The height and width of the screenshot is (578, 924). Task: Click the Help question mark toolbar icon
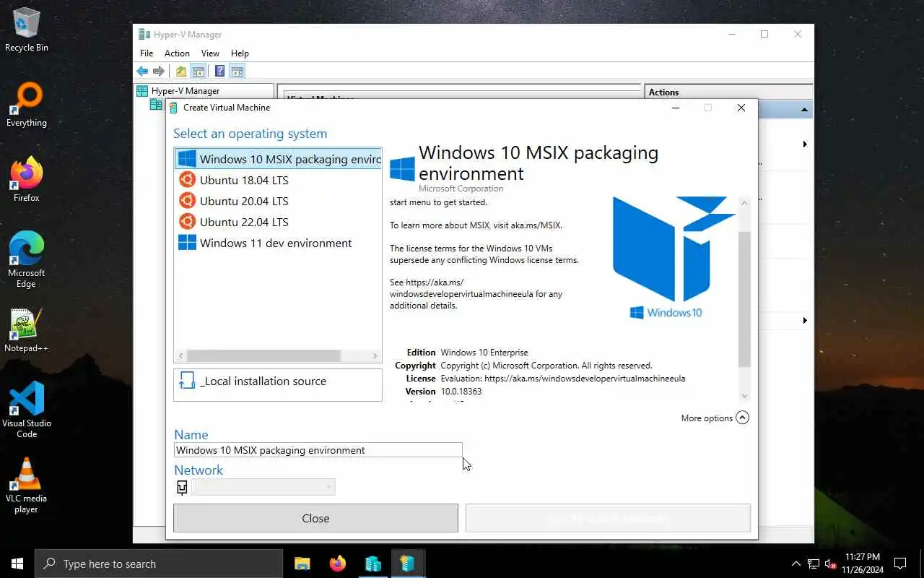click(219, 71)
